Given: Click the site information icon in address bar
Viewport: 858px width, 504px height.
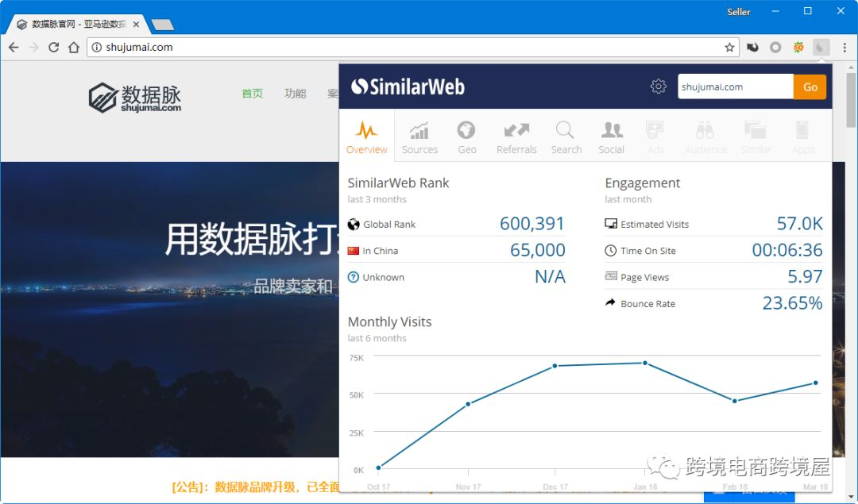Looking at the screenshot, I should (x=97, y=48).
